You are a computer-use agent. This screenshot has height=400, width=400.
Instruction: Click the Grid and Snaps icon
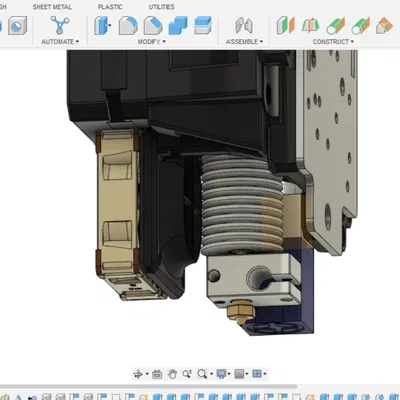tap(239, 374)
